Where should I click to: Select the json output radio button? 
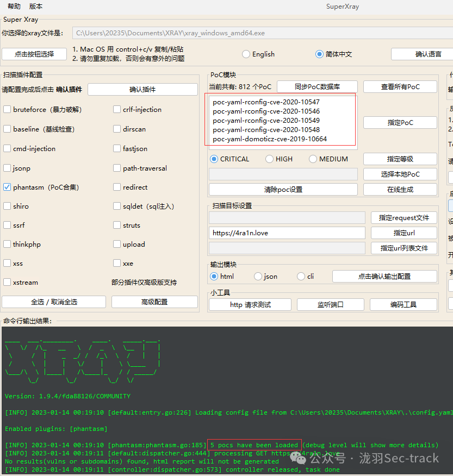click(x=258, y=276)
